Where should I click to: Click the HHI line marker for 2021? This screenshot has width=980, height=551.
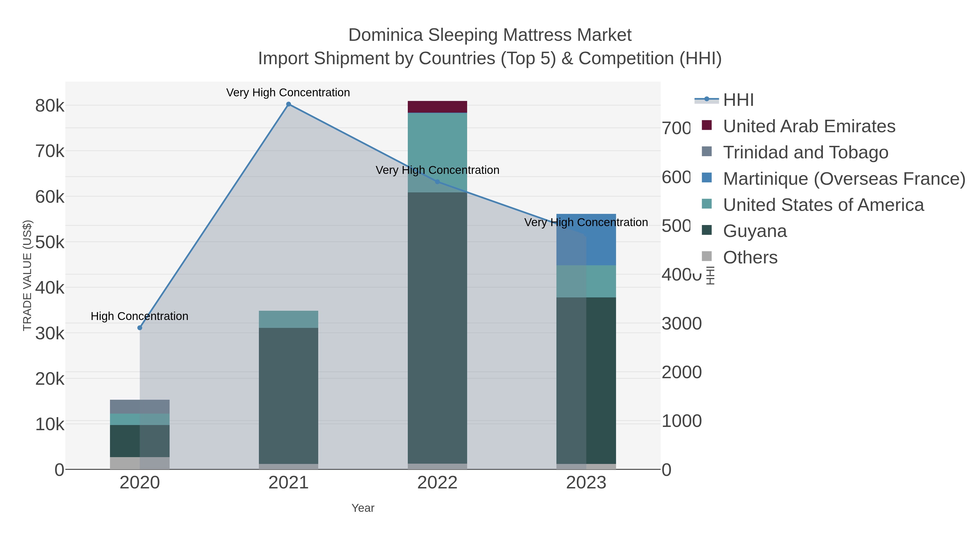288,104
